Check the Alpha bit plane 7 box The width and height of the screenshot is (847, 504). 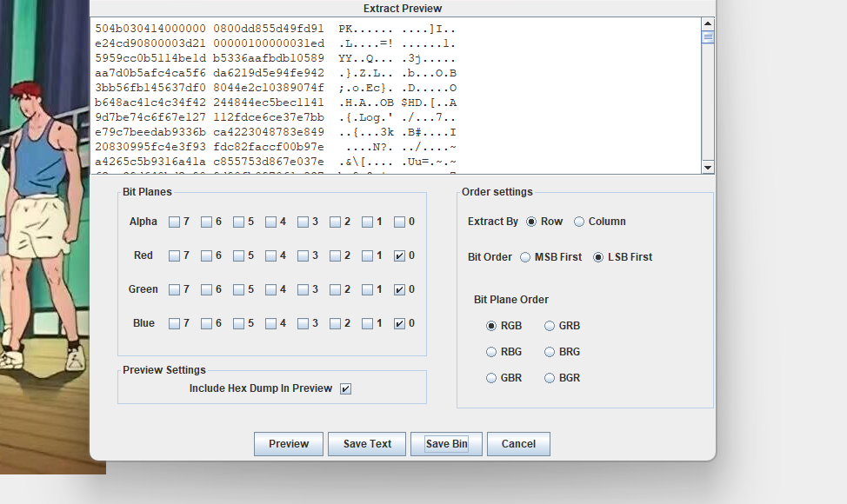(174, 222)
